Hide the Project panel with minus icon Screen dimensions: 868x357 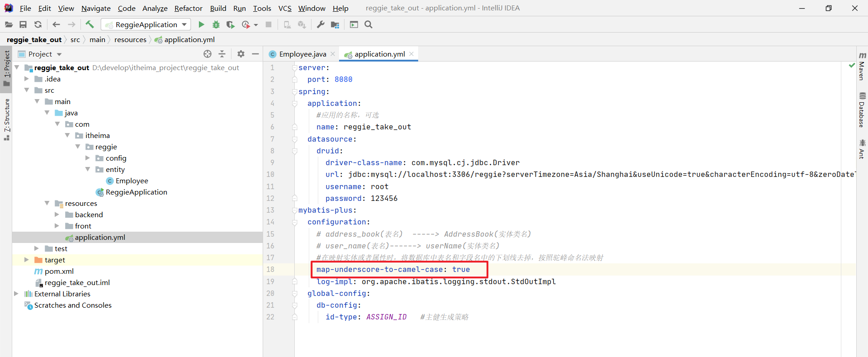(255, 54)
